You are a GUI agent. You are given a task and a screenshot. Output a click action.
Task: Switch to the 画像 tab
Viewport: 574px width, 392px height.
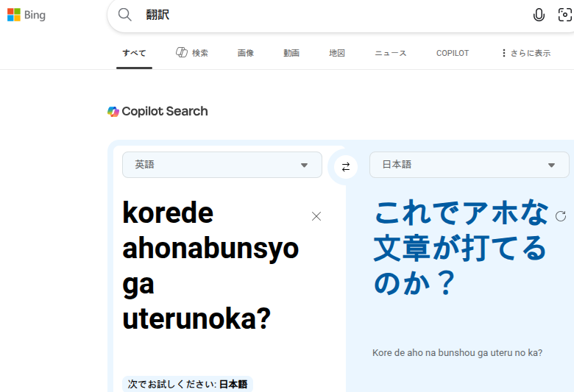(246, 53)
